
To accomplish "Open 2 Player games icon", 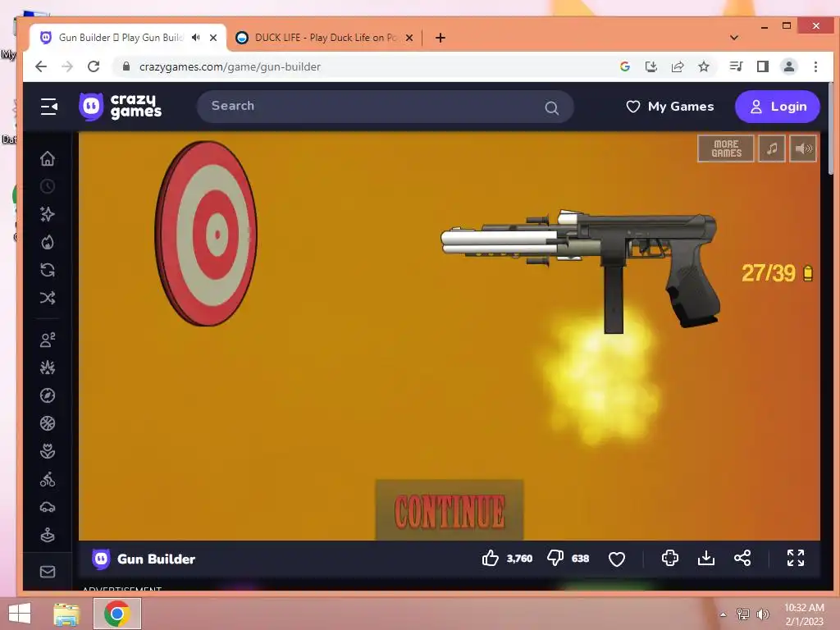I will [x=48, y=340].
